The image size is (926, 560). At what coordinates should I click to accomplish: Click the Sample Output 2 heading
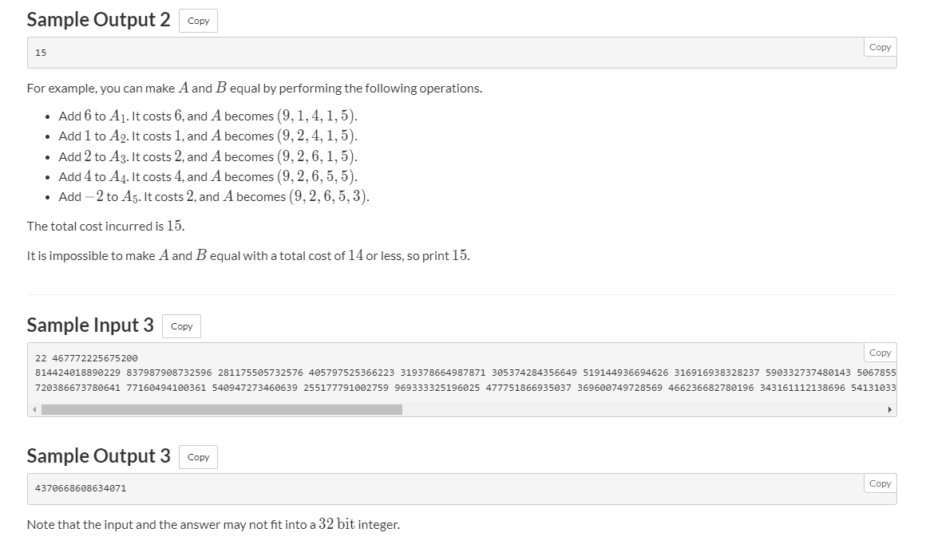(x=98, y=20)
